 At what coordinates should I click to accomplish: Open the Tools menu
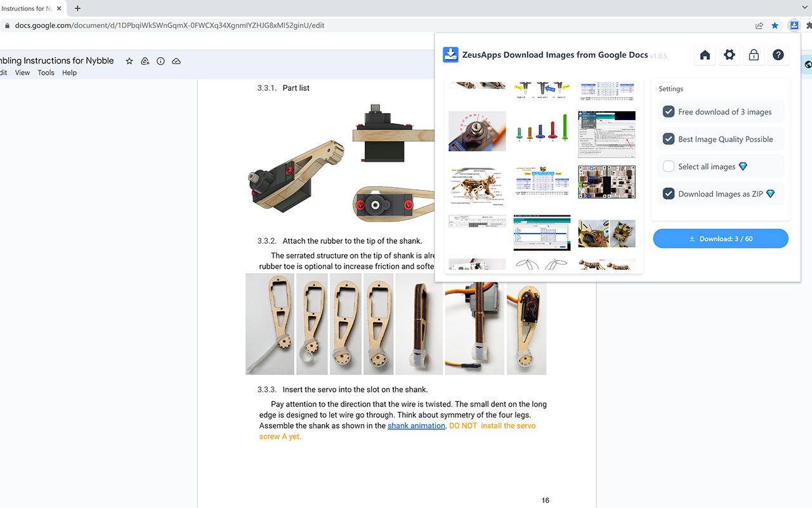[x=46, y=73]
